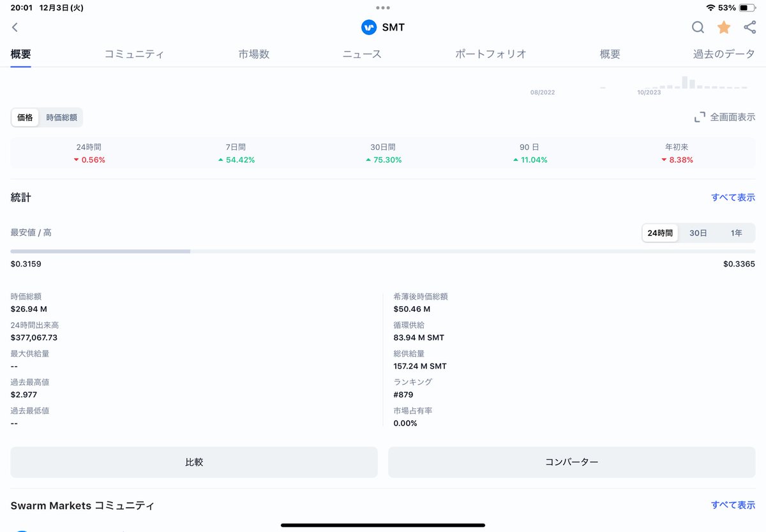Tap the 年初来 change 8.38%
This screenshot has width=766, height=532.
pyautogui.click(x=677, y=160)
